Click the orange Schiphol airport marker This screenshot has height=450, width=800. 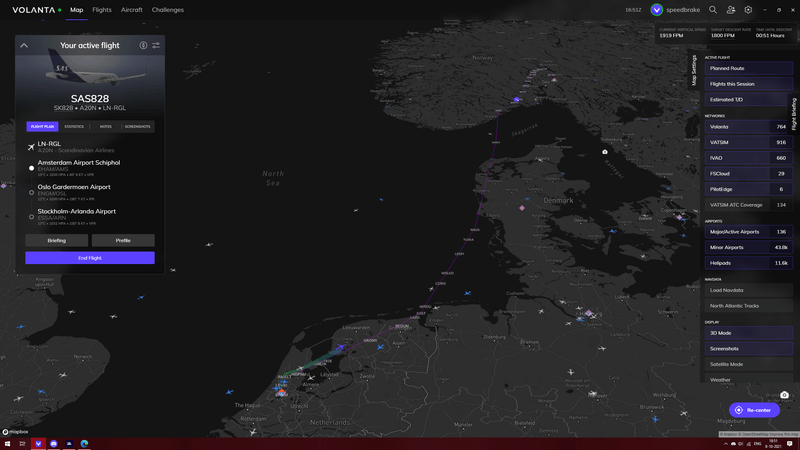(x=281, y=391)
